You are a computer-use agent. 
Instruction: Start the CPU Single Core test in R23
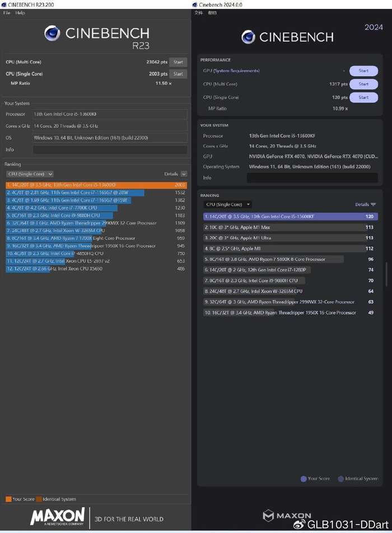point(178,74)
